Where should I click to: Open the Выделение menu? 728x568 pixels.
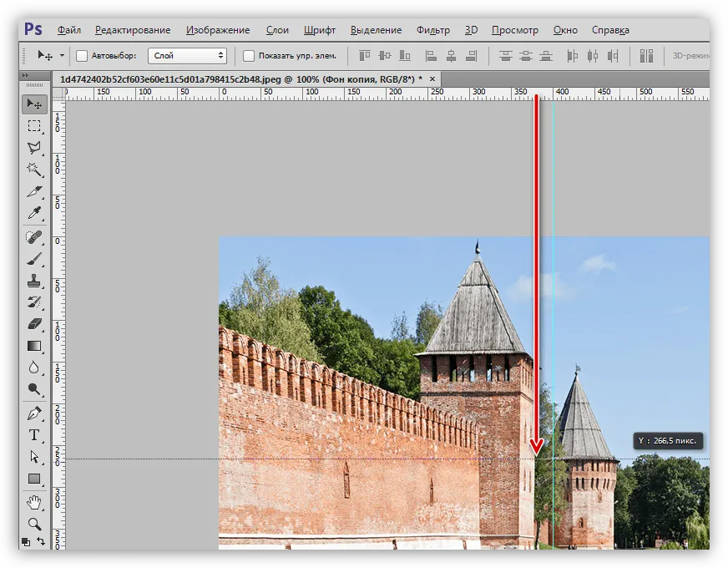[376, 30]
